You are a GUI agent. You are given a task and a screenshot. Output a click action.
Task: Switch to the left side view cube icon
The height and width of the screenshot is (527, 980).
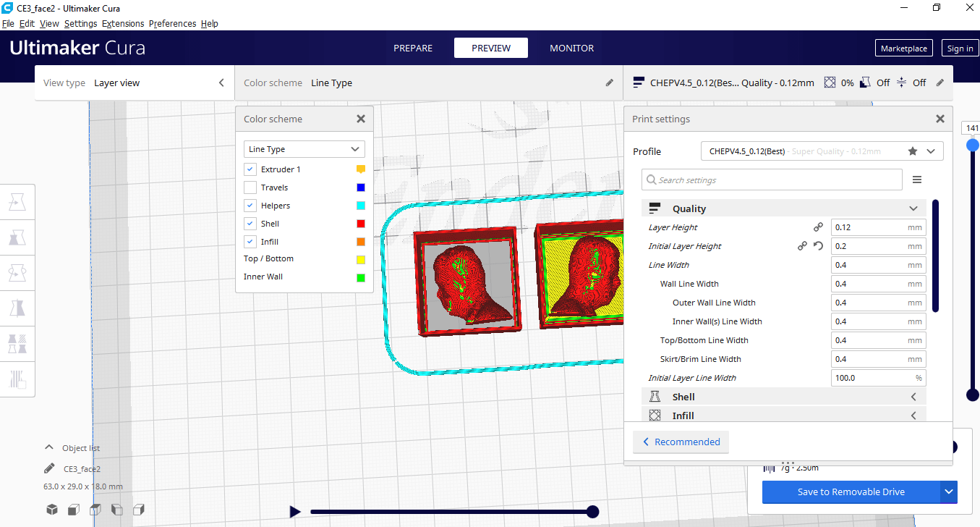point(117,510)
